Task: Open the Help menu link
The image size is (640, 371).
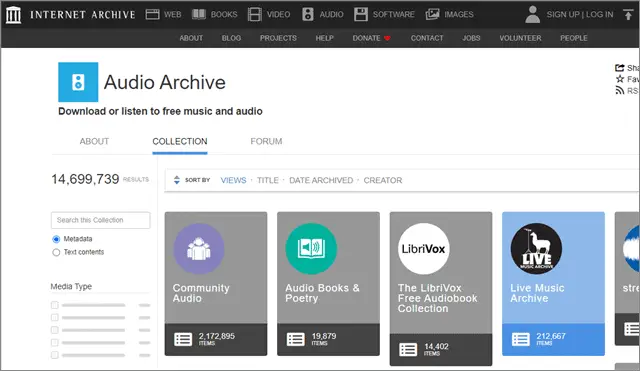Action: (324, 38)
